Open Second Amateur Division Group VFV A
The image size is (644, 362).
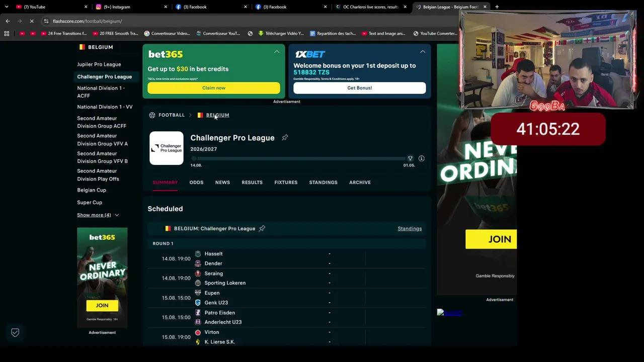point(103,140)
